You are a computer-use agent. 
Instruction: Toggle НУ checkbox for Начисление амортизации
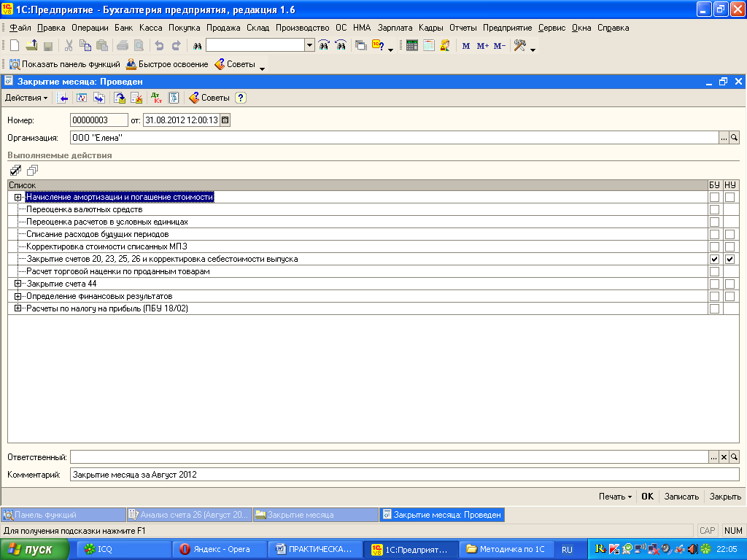click(729, 197)
